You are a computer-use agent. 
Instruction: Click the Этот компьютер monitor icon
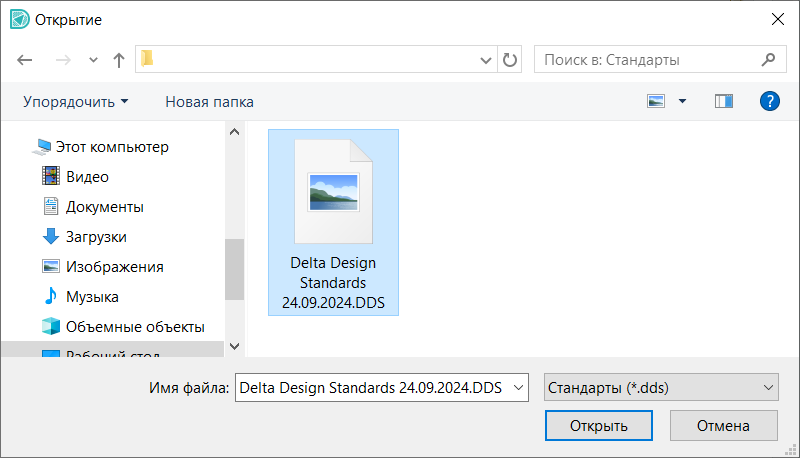[41, 147]
